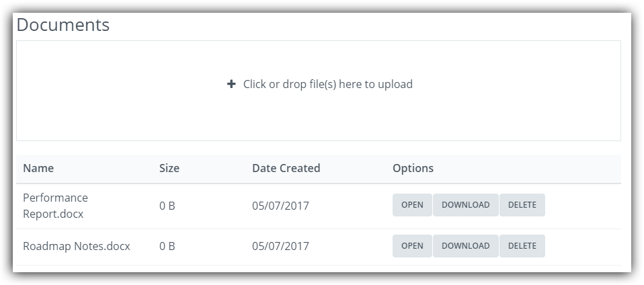Image resolution: width=644 pixels, height=285 pixels.
Task: Click the Documents heading
Action: (63, 25)
